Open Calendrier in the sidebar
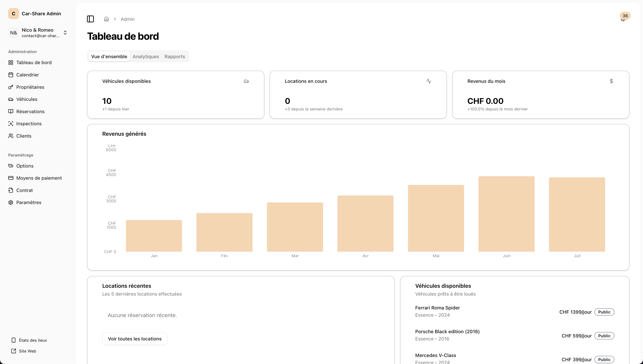 click(27, 75)
